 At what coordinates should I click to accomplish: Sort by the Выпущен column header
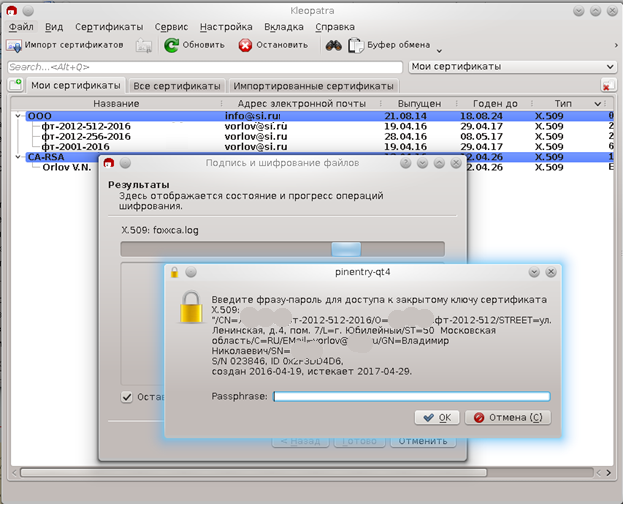point(419,103)
